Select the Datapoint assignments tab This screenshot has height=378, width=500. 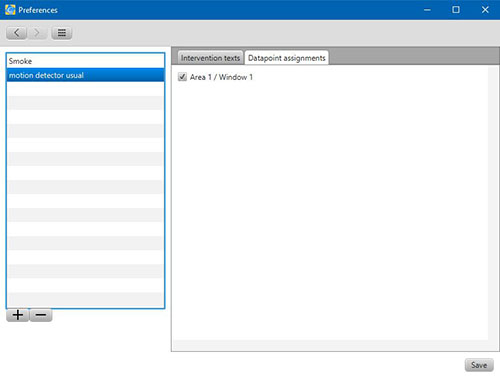287,58
